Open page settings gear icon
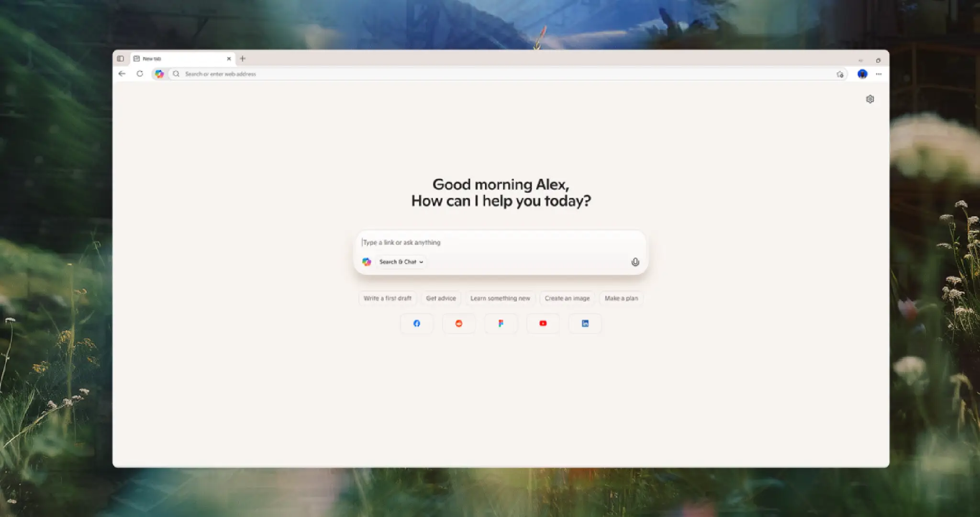Screen dimensions: 980x517 click(x=870, y=99)
